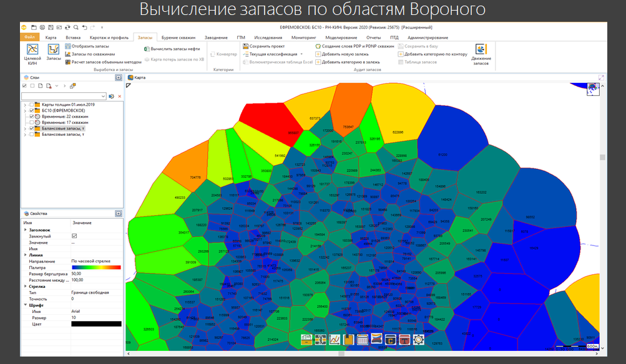Switch to the Мониторинг ribbon tab
Image resolution: width=626 pixels, height=364 pixels.
[x=303, y=37]
